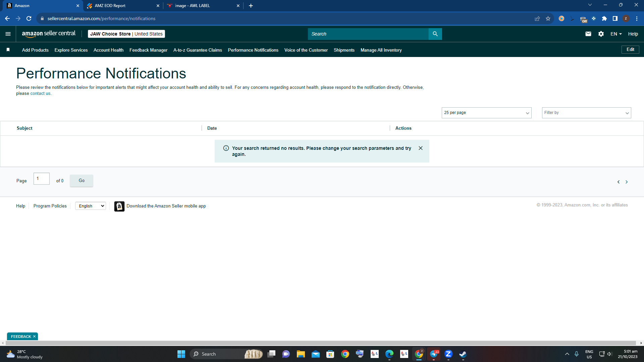Go to Account Health

point(108,50)
